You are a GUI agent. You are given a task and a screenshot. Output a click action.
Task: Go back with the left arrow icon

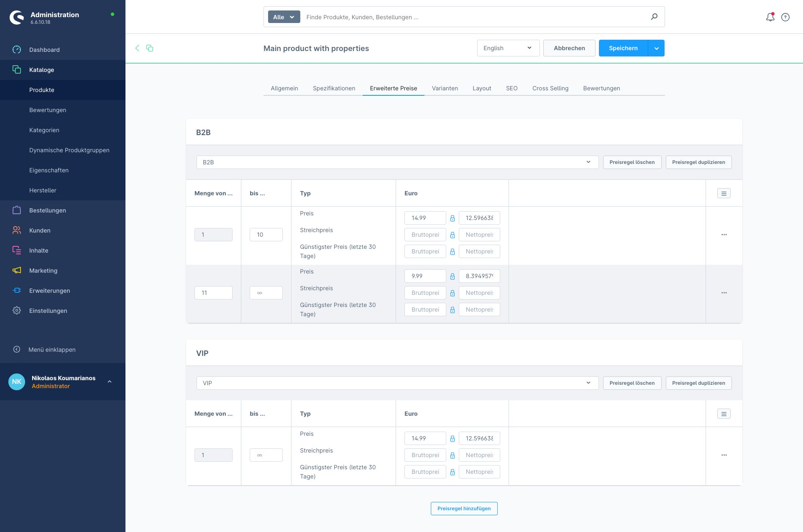(x=137, y=48)
